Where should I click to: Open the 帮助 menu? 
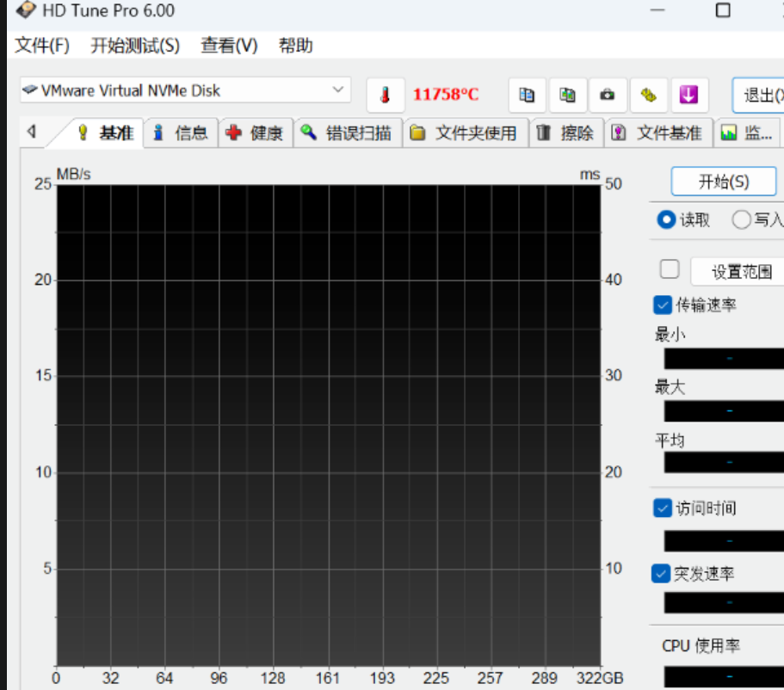click(x=295, y=46)
